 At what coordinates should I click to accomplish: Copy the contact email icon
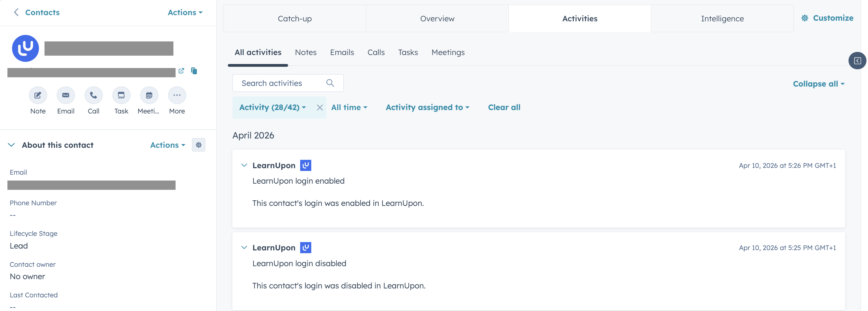(194, 71)
